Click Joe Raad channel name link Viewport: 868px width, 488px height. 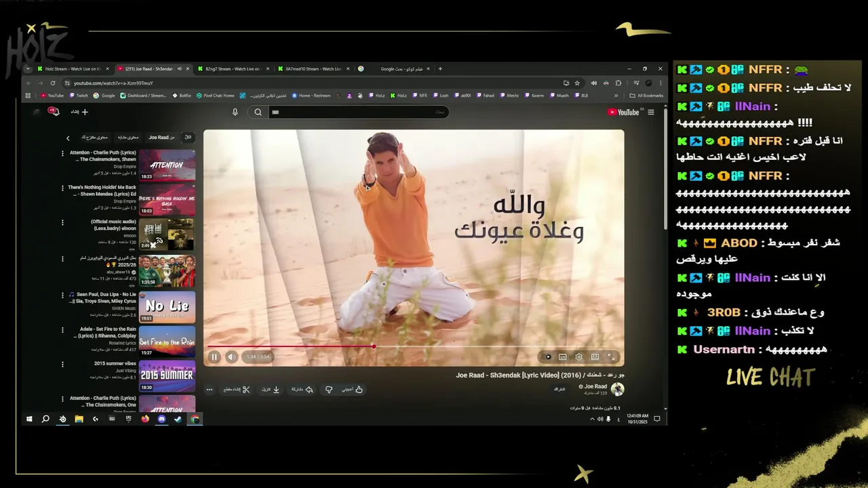coord(595,386)
